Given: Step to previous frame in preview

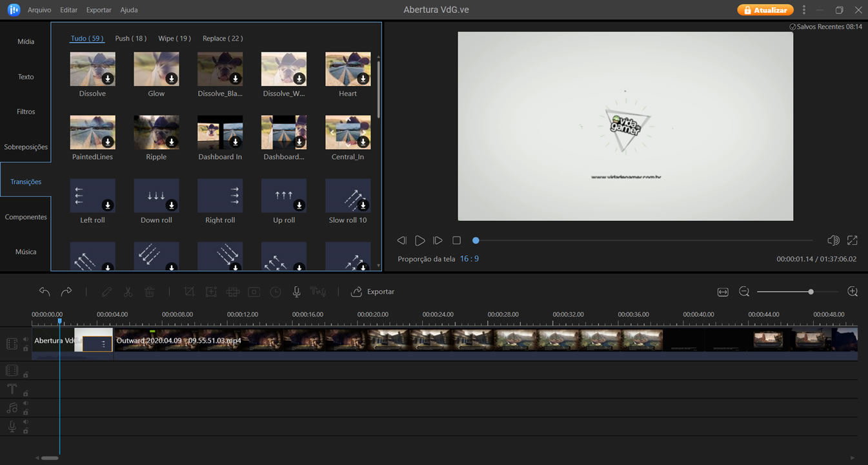Looking at the screenshot, I should coord(401,240).
